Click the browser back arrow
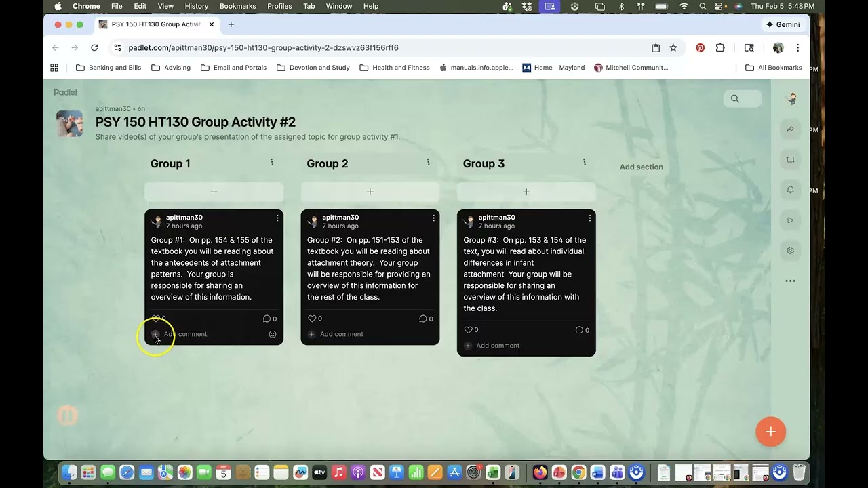The width and height of the screenshot is (868, 488). 56,48
